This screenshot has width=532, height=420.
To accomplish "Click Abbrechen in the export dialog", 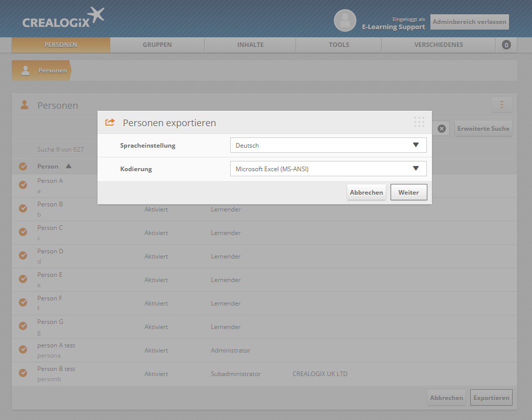I will coord(366,193).
